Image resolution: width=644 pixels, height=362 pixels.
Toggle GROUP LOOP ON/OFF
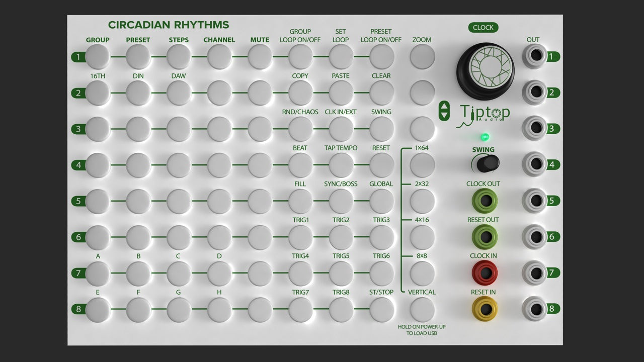(300, 56)
